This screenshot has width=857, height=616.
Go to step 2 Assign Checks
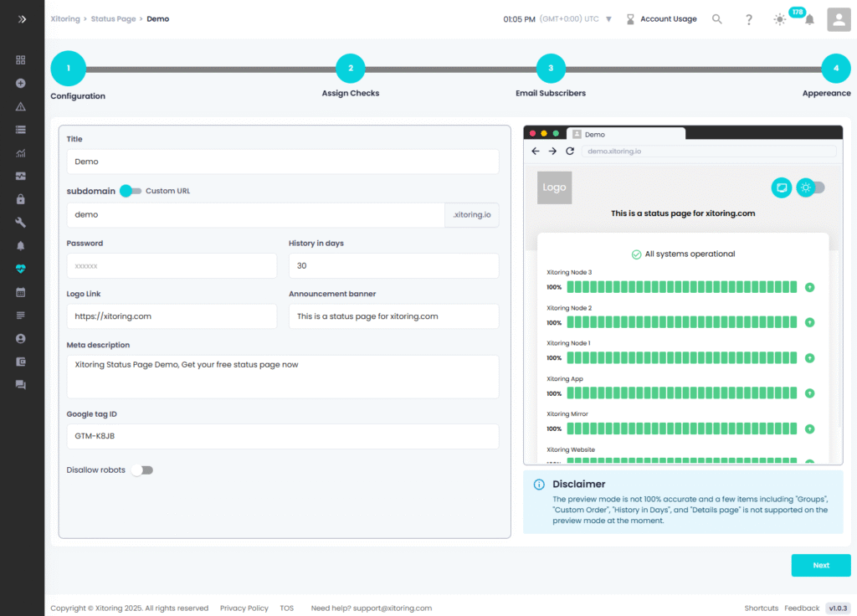click(350, 69)
